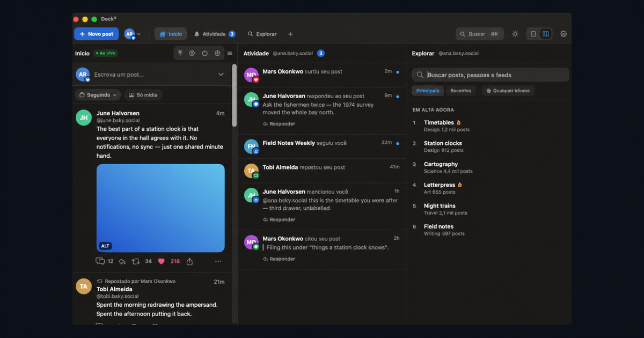Unlike June's post via heart icon
This screenshot has width=644, height=338.
tap(162, 261)
